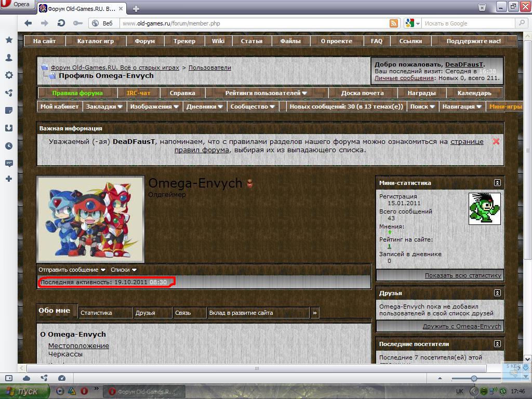The image size is (532, 399).
Task: Open the Пользователи breadcrumb link
Action: 210,68
